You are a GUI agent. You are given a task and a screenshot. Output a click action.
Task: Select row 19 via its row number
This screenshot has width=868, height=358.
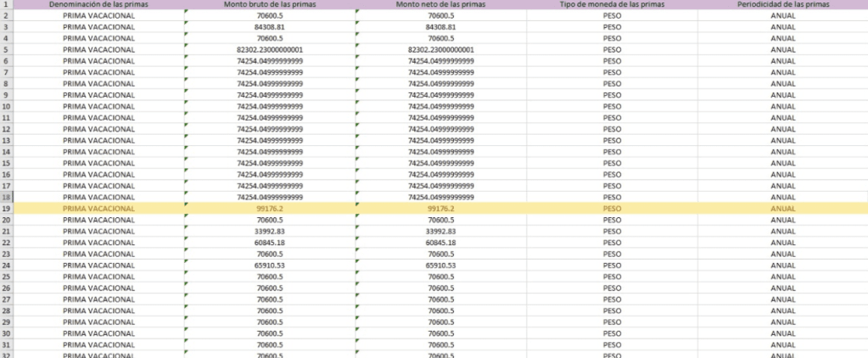6,209
